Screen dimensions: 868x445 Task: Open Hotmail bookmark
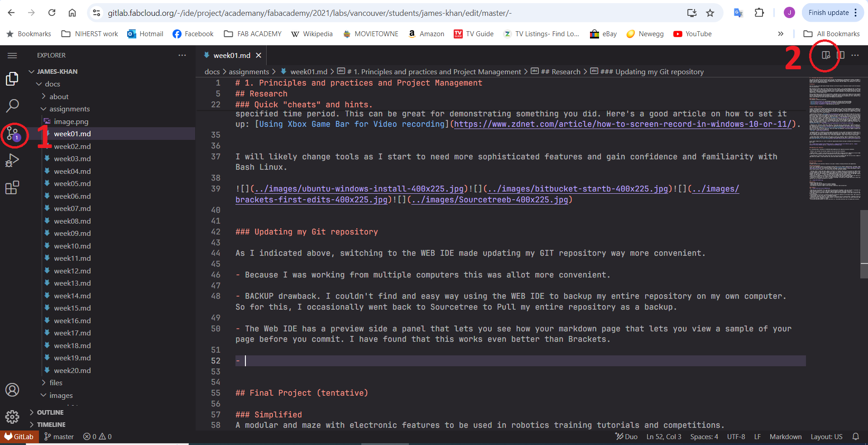click(x=145, y=34)
